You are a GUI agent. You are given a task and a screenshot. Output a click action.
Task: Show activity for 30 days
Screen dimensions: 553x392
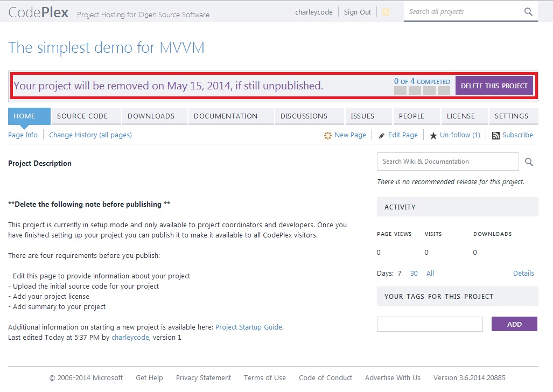[414, 273]
